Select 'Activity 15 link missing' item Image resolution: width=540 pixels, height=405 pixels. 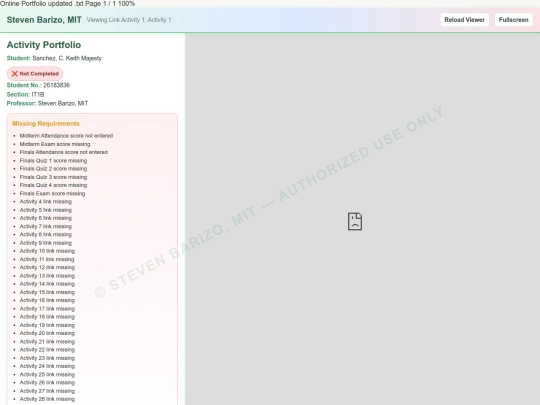(x=47, y=292)
